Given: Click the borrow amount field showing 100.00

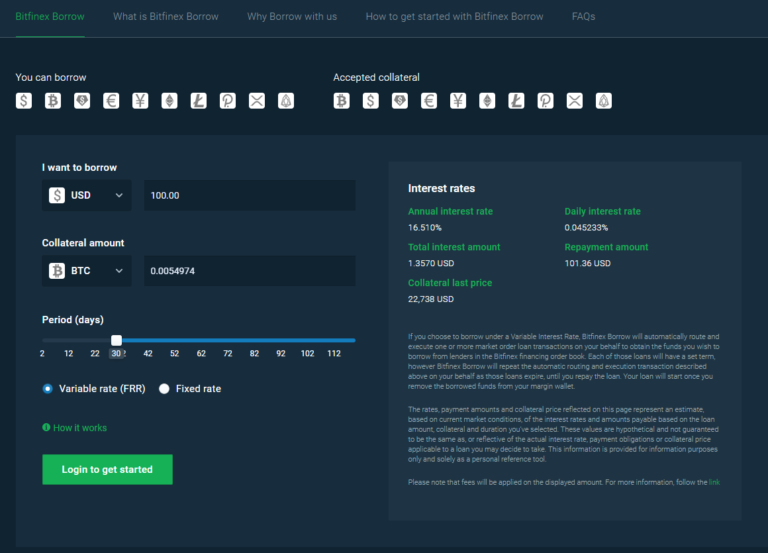Looking at the screenshot, I should pyautogui.click(x=249, y=195).
